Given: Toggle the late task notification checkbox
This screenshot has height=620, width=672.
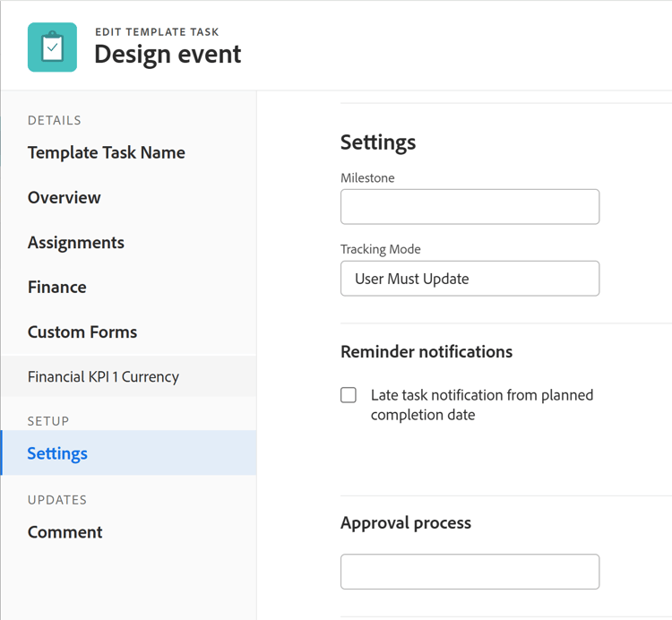Looking at the screenshot, I should [349, 395].
